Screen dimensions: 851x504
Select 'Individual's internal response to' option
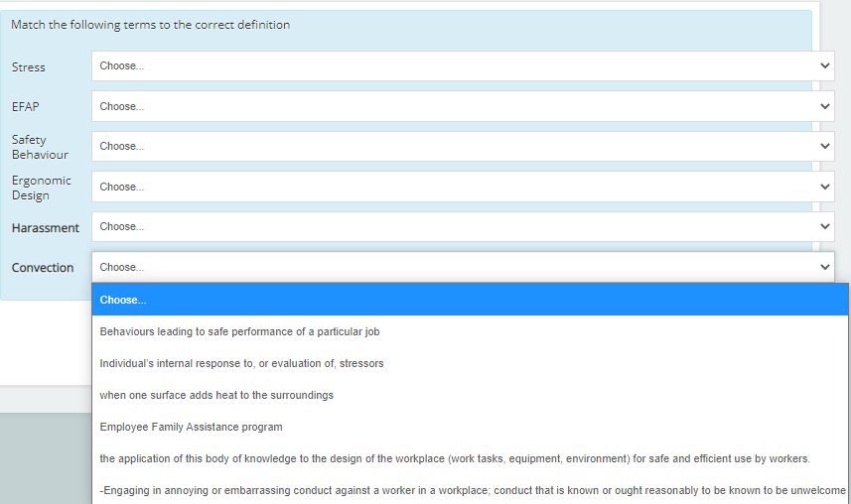(x=470, y=363)
